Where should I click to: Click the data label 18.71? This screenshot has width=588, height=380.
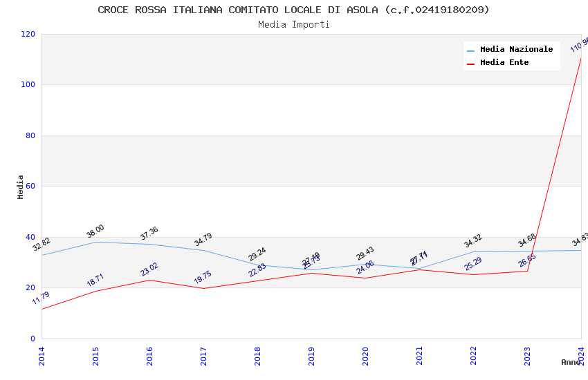point(95,281)
